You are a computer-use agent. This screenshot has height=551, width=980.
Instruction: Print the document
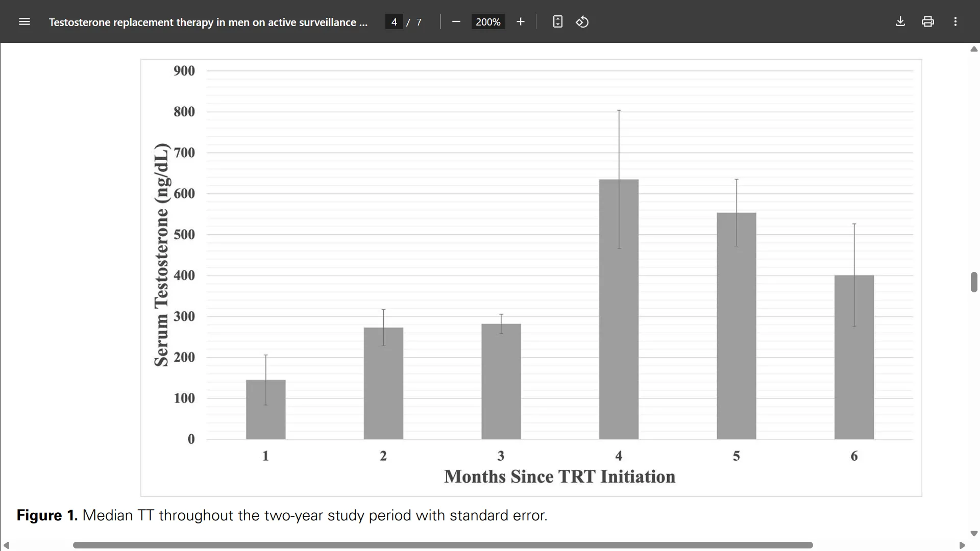928,21
